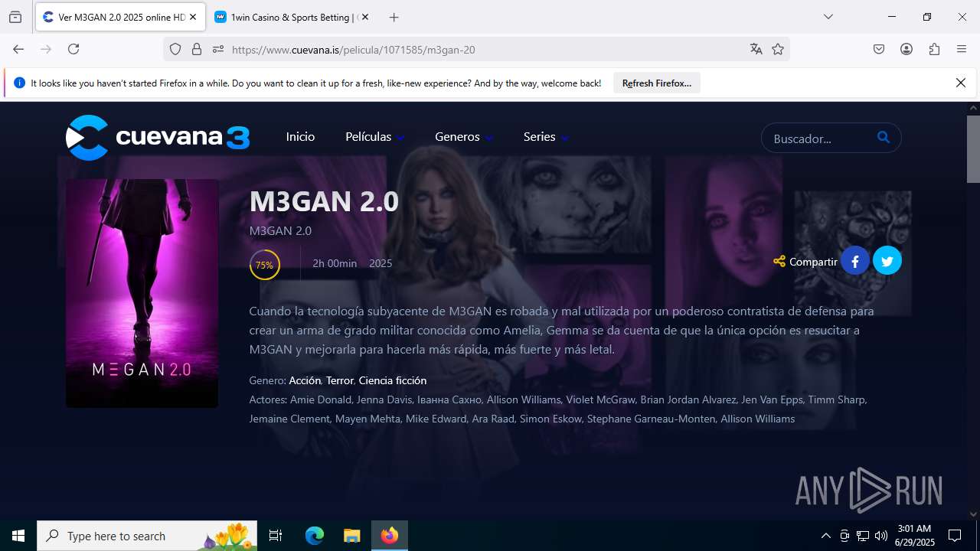This screenshot has width=980, height=551.
Task: Open the M3GAN 2.0 poster thumbnail
Action: [142, 293]
